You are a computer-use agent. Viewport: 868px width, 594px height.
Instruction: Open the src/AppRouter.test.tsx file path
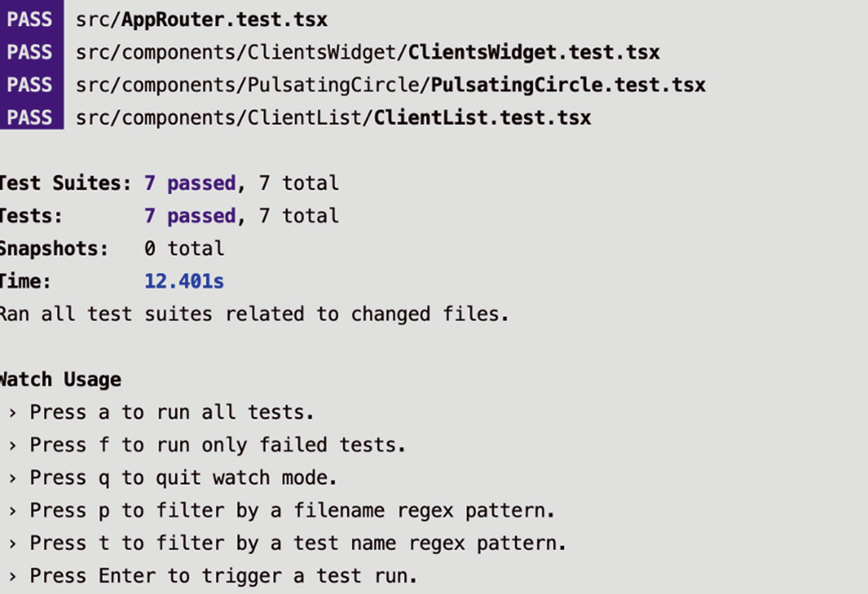point(201,20)
